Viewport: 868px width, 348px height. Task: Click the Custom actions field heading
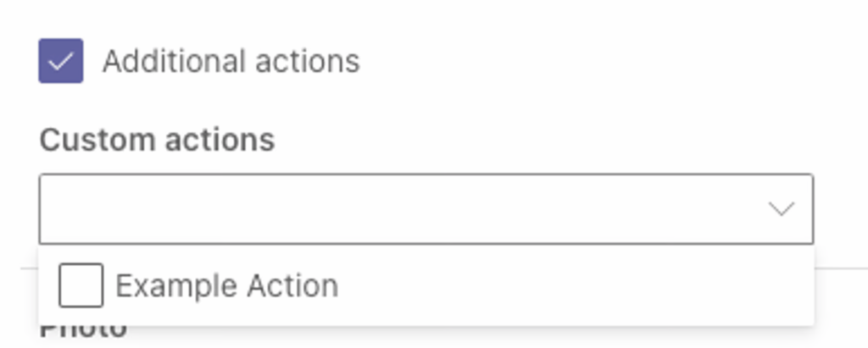coord(157,140)
